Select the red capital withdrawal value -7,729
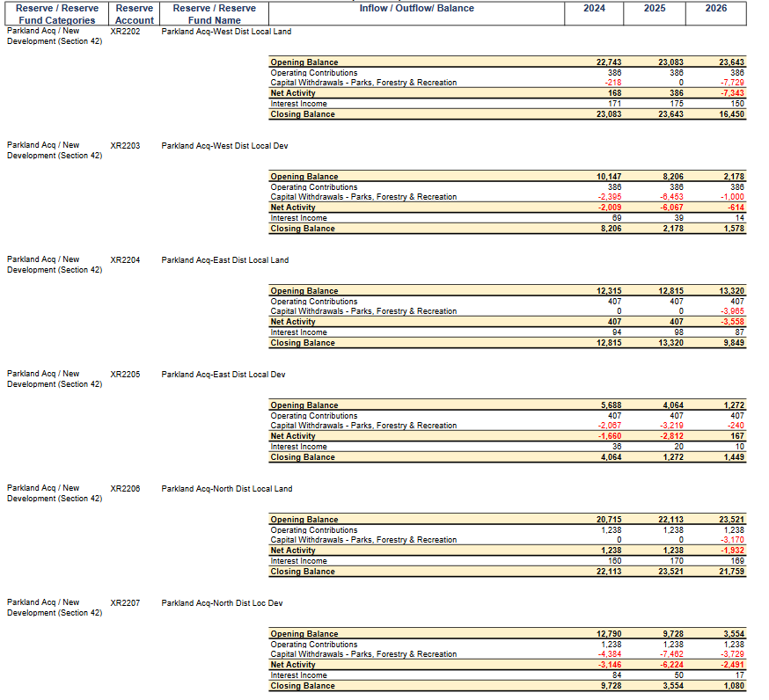This screenshot has width=769, height=700. (733, 83)
